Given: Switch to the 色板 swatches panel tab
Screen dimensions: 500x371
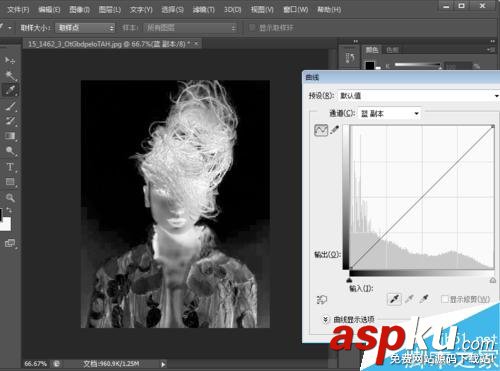Looking at the screenshot, I should click(392, 50).
